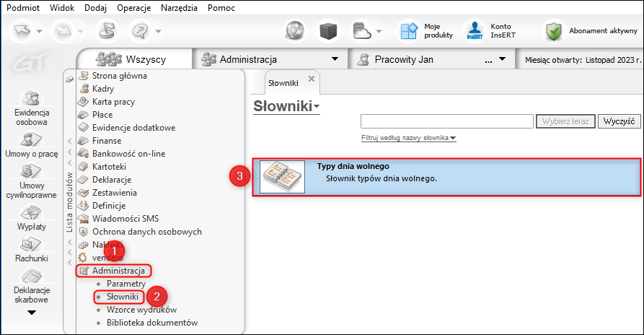Close the Słowniki tab

click(x=312, y=79)
